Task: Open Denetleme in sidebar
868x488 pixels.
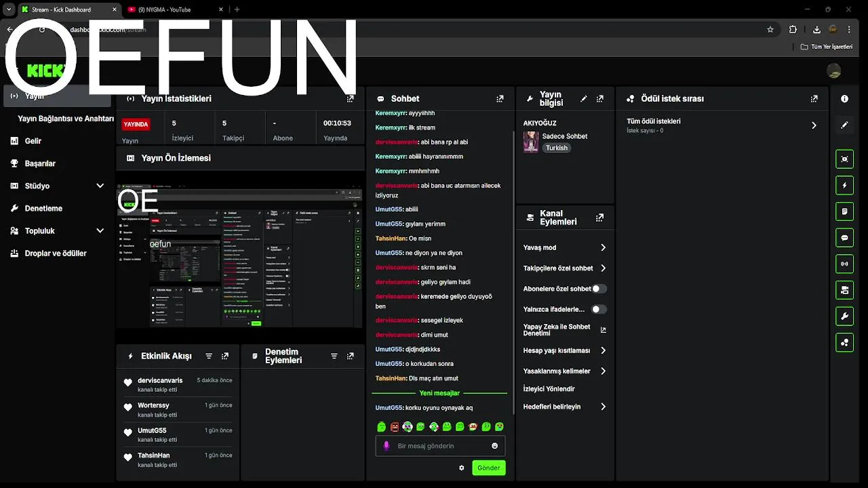Action: coord(43,208)
